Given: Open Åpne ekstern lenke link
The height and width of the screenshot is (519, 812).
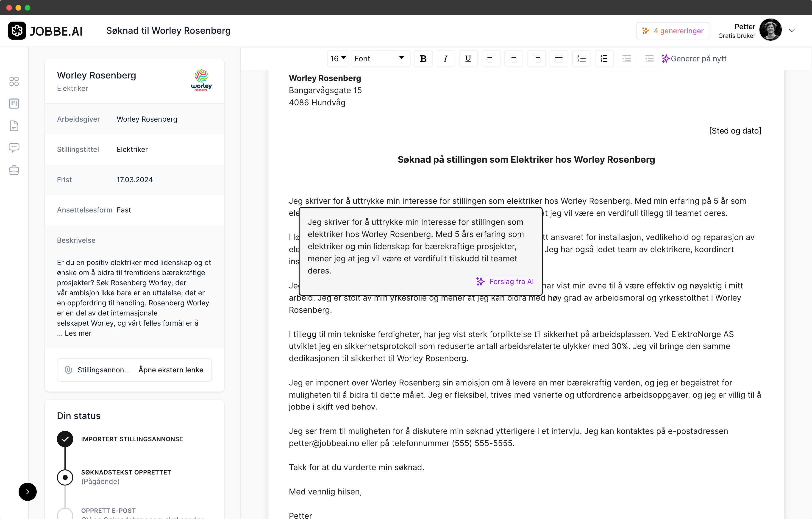Looking at the screenshot, I should click(171, 370).
